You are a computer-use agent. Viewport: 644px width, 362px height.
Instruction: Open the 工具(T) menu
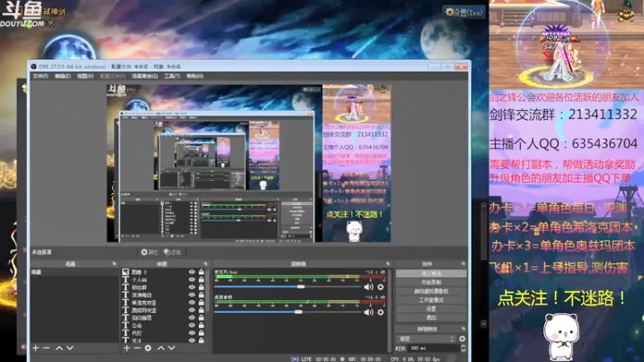coord(172,76)
